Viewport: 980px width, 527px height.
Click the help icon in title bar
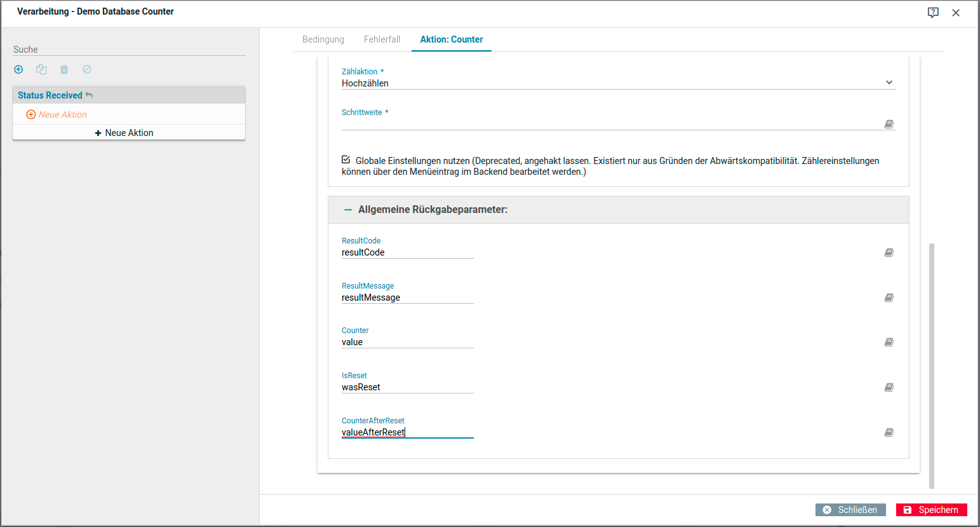point(933,13)
